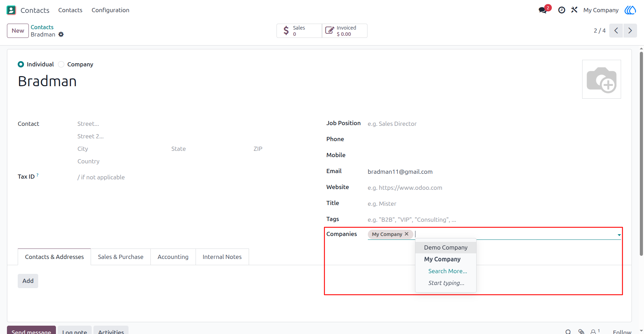Viewport: 644px width, 334px height.
Task: Click the Add button
Action: [28, 281]
